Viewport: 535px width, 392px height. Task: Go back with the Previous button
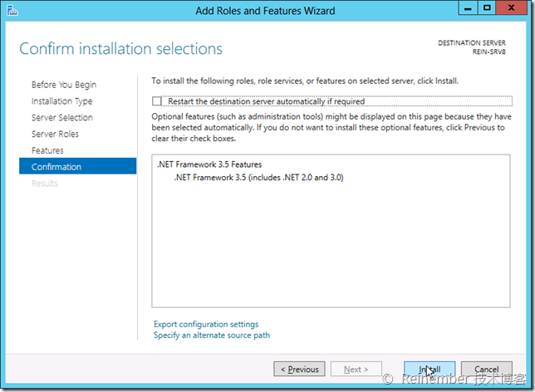pos(299,369)
